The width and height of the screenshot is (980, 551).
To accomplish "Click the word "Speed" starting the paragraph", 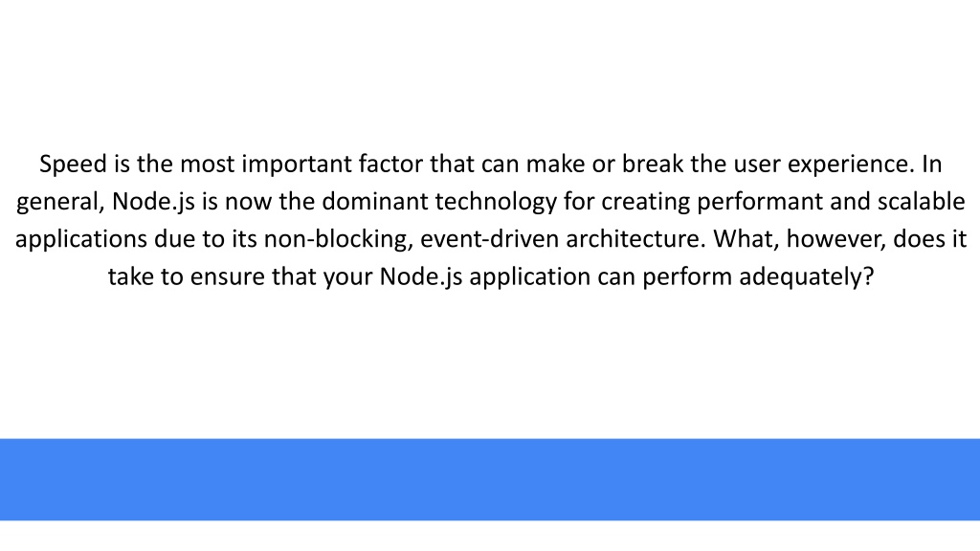I will (x=73, y=165).
